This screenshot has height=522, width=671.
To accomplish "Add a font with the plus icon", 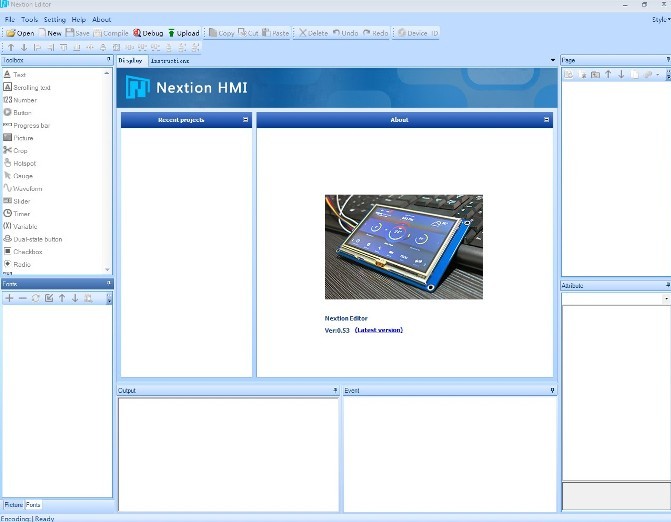I will point(9,298).
